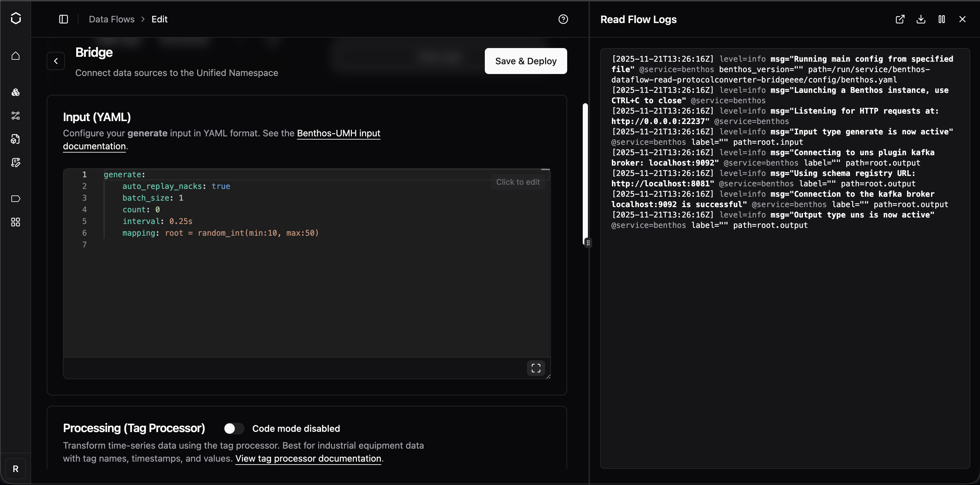Open the help question mark icon
Image resolution: width=980 pixels, height=485 pixels.
click(563, 19)
